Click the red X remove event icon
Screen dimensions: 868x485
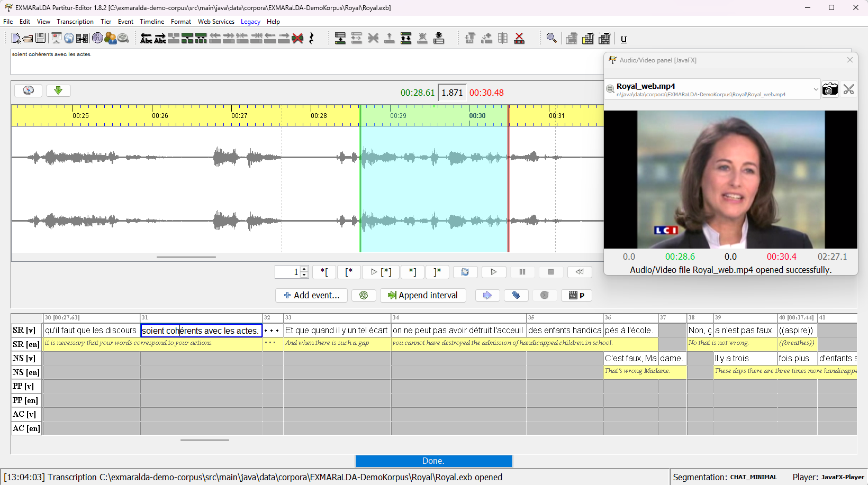coord(297,38)
